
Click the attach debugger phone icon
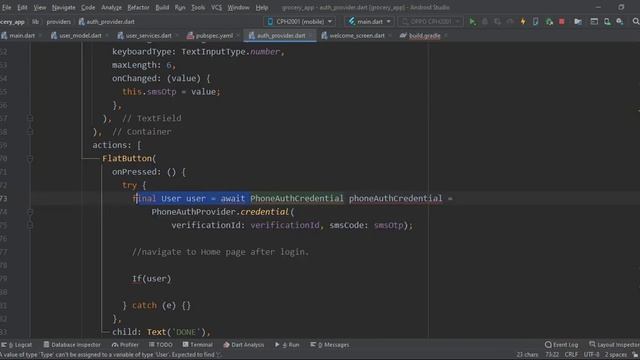pyautogui.click(x=536, y=22)
